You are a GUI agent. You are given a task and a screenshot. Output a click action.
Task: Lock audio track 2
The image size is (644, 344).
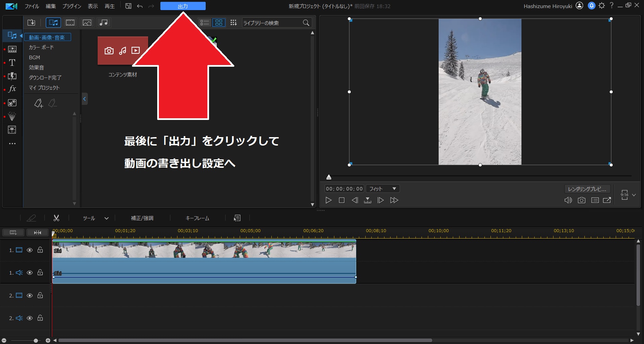(40, 318)
